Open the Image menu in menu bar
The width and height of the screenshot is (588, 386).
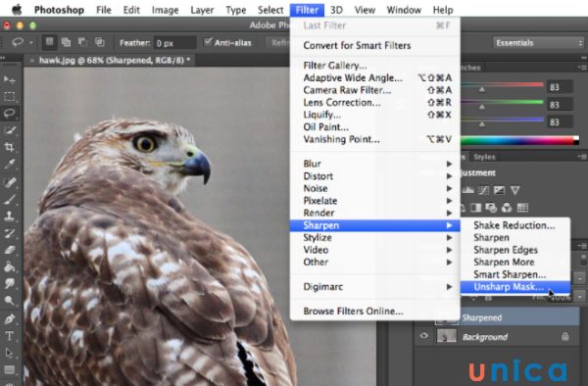click(165, 10)
